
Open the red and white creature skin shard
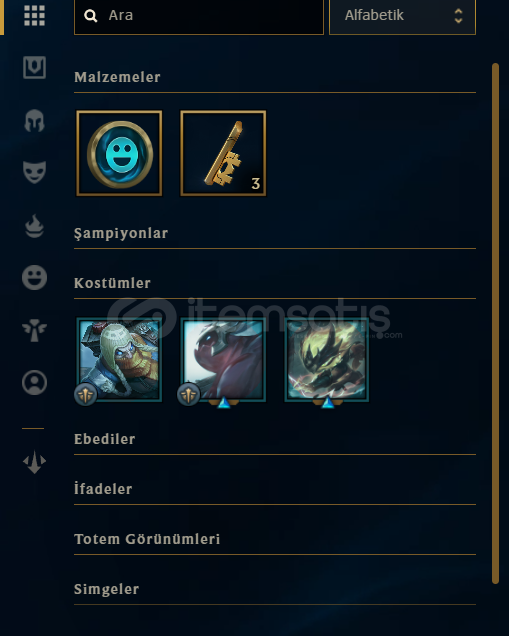(x=223, y=360)
